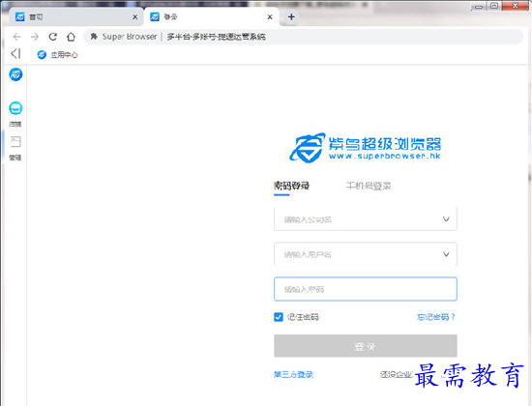Viewport: 532px width, 406px height.
Task: Go to the home page icon
Action: pos(71,37)
